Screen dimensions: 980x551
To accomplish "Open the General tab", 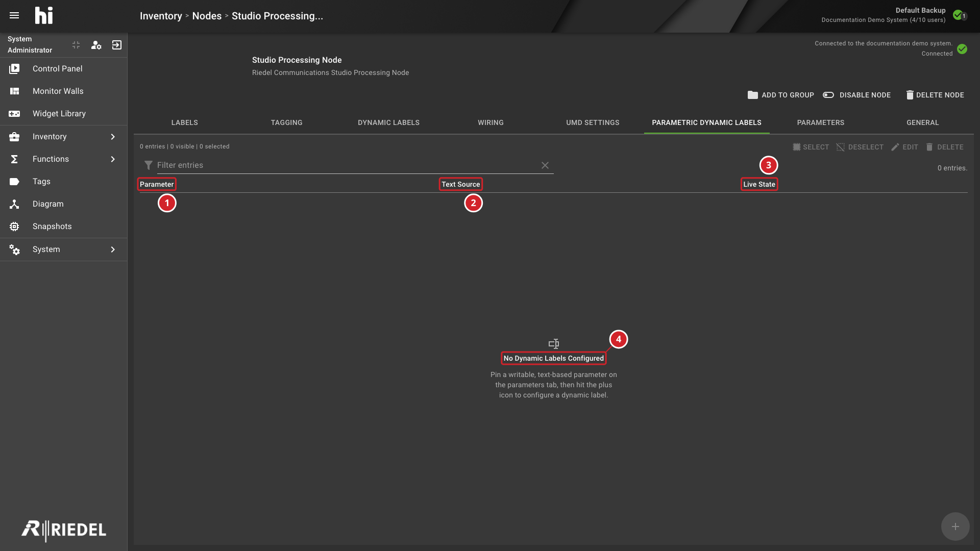I will click(923, 122).
